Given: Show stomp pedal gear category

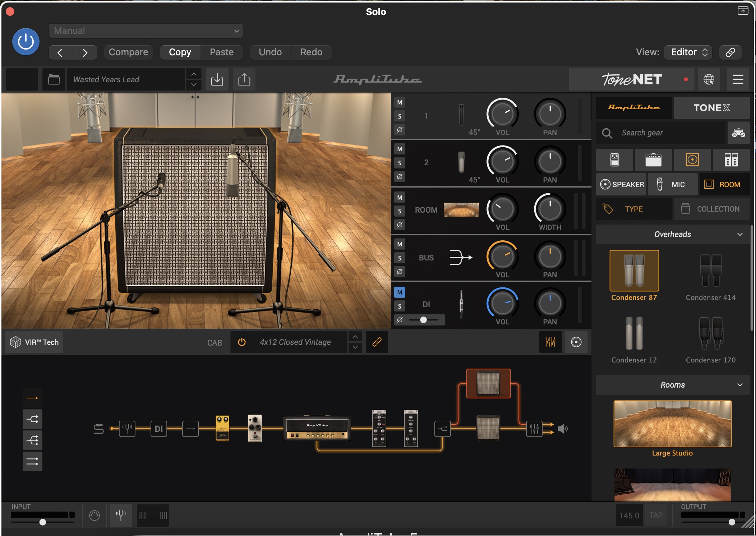Looking at the screenshot, I should pos(614,160).
